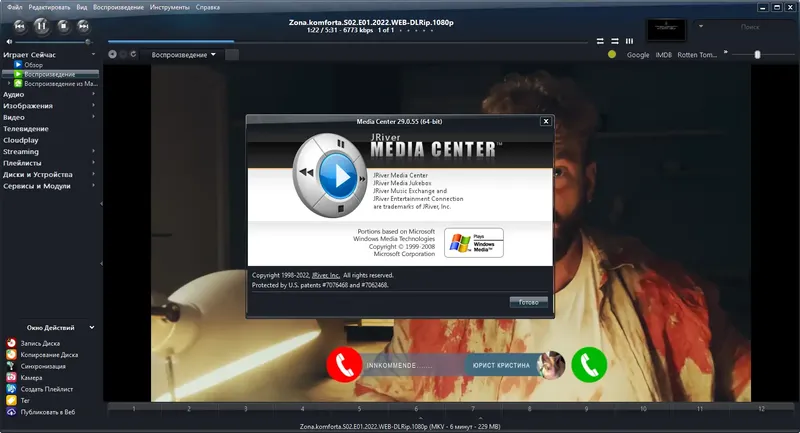Open the Справка menu
This screenshot has height=433, width=800.
208,7
